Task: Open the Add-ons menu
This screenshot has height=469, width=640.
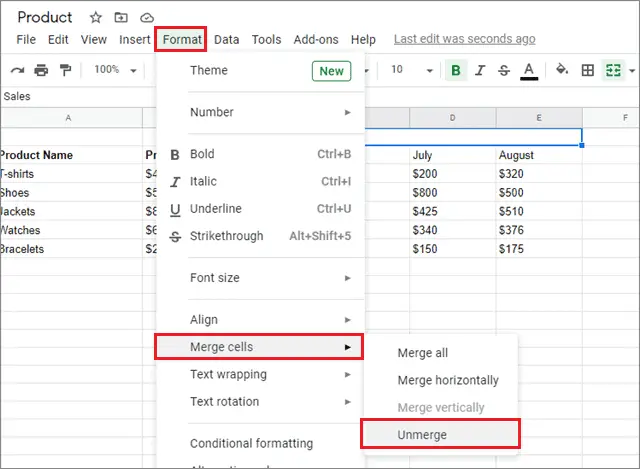Action: [316, 40]
